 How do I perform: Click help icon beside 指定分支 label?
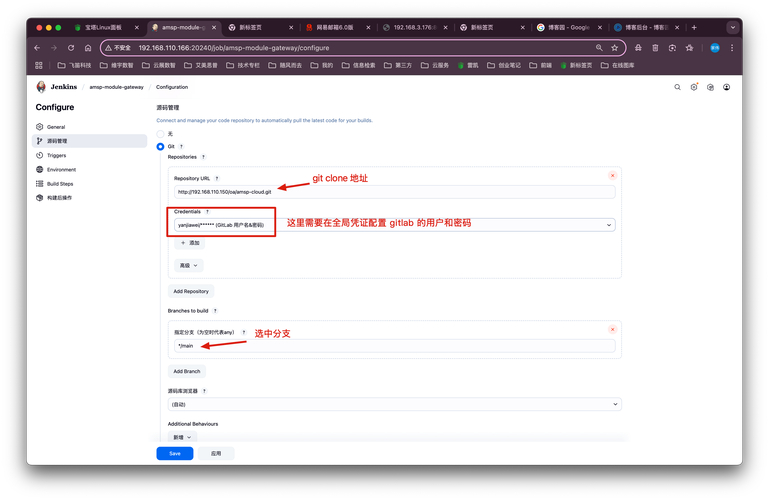tap(244, 332)
